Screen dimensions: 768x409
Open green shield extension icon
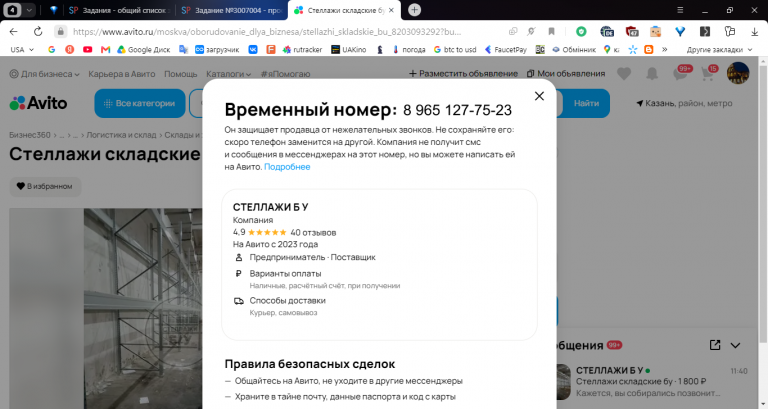[x=581, y=32]
